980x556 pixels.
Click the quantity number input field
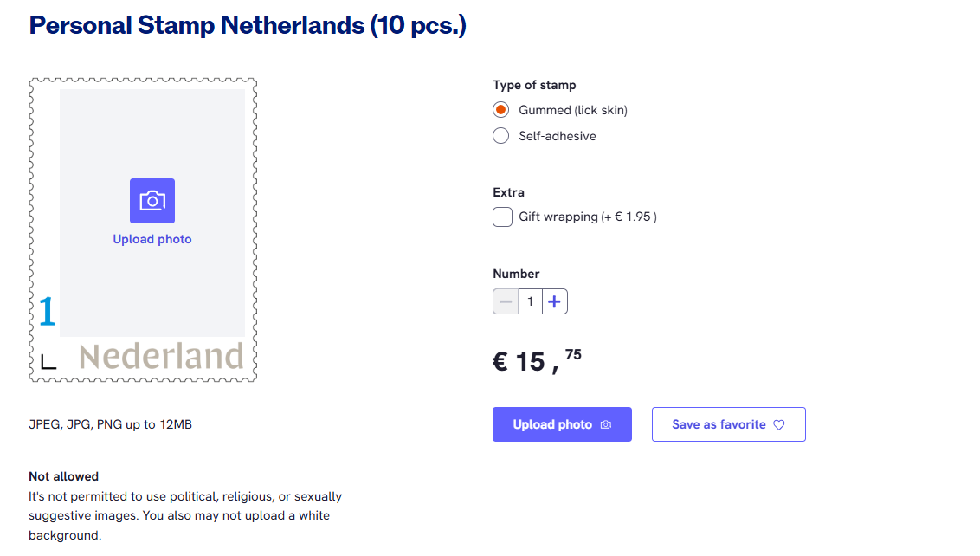tap(530, 301)
